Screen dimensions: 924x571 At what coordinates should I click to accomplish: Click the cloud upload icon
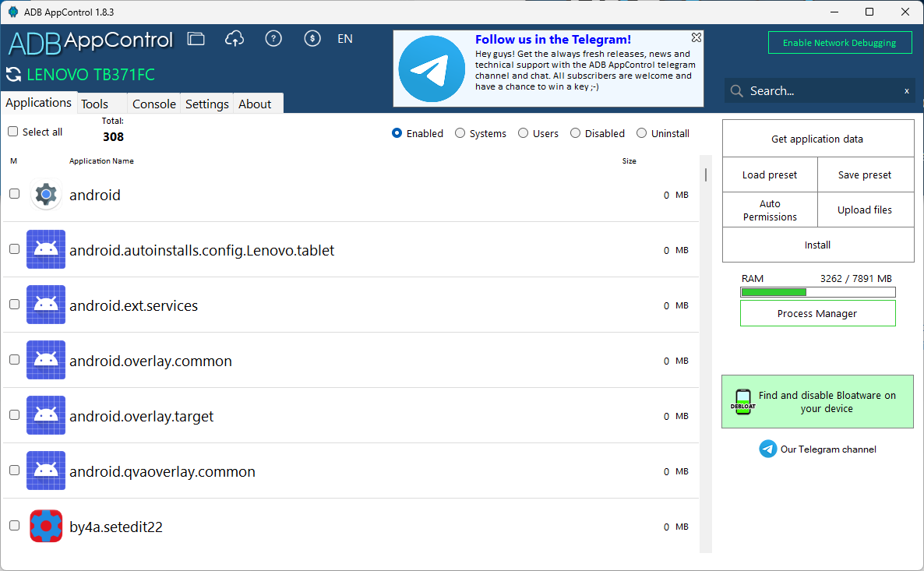click(235, 39)
